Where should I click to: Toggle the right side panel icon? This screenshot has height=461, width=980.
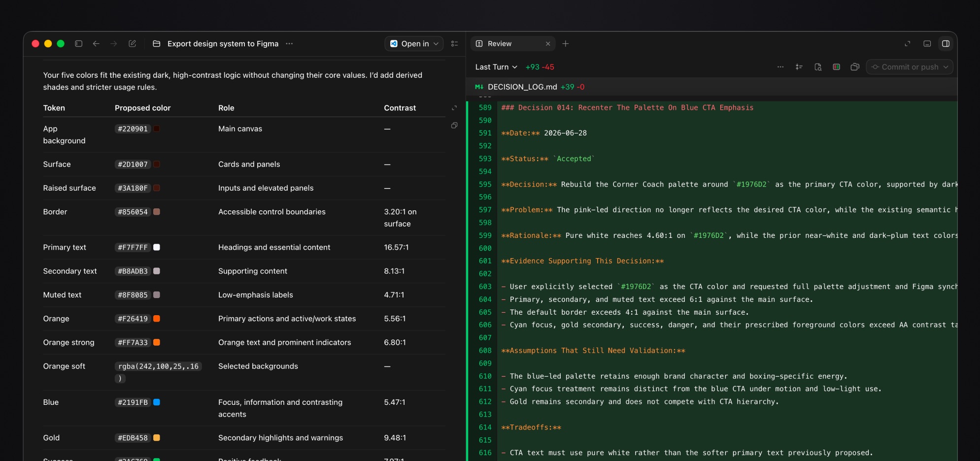tap(946, 43)
